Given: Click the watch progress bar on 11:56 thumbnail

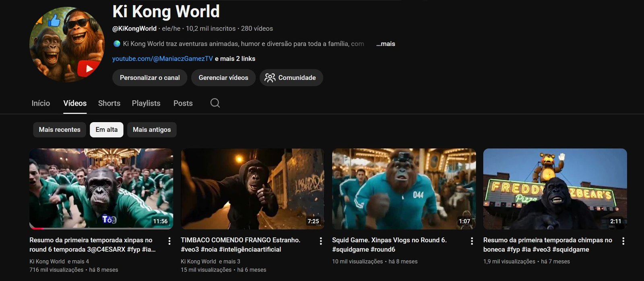Looking at the screenshot, I should point(101,229).
